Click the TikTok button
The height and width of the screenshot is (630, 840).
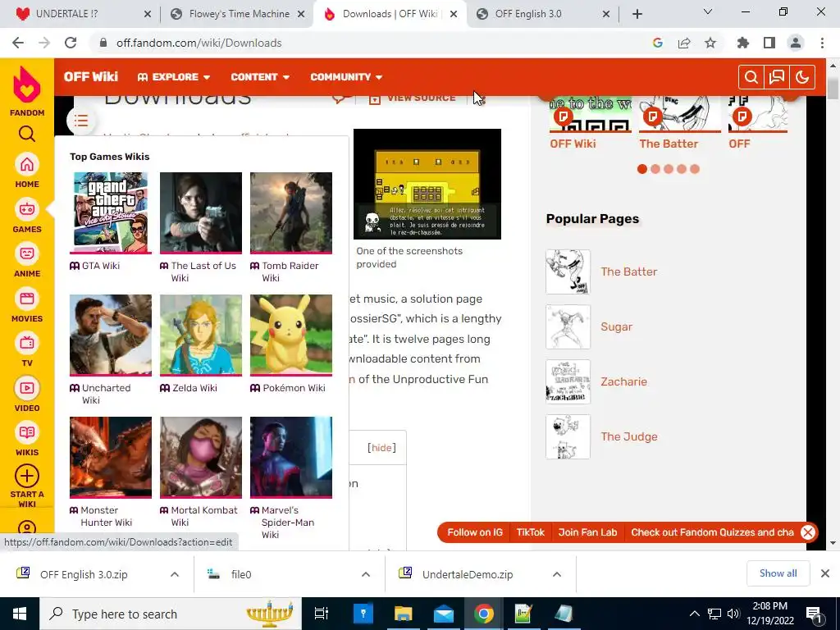[531, 532]
